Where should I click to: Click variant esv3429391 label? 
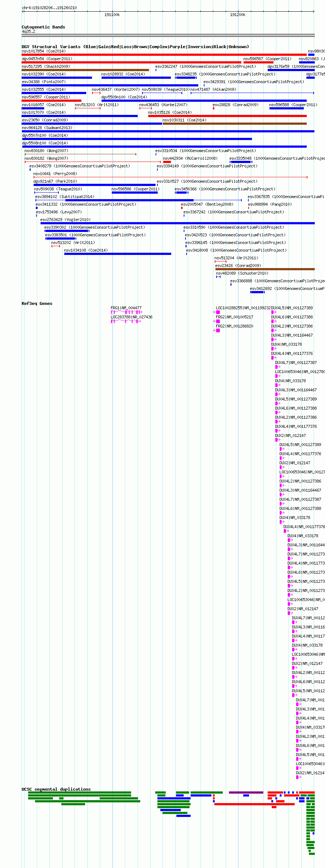click(254, 82)
